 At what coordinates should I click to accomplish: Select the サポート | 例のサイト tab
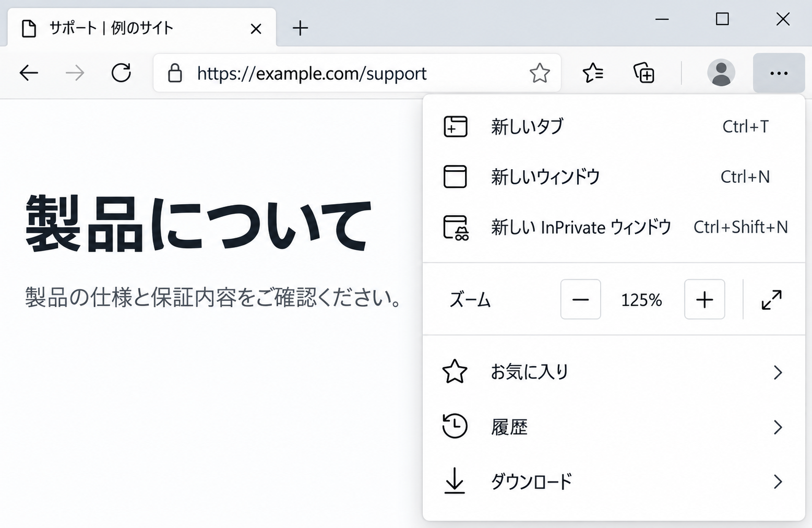[x=142, y=28]
